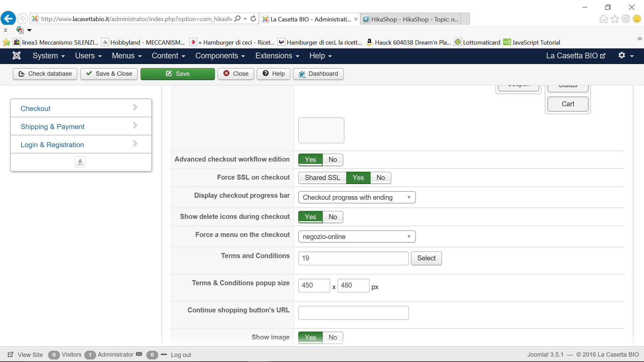This screenshot has height=362, width=644.
Task: Click browser back arrow button
Action: (8, 18)
